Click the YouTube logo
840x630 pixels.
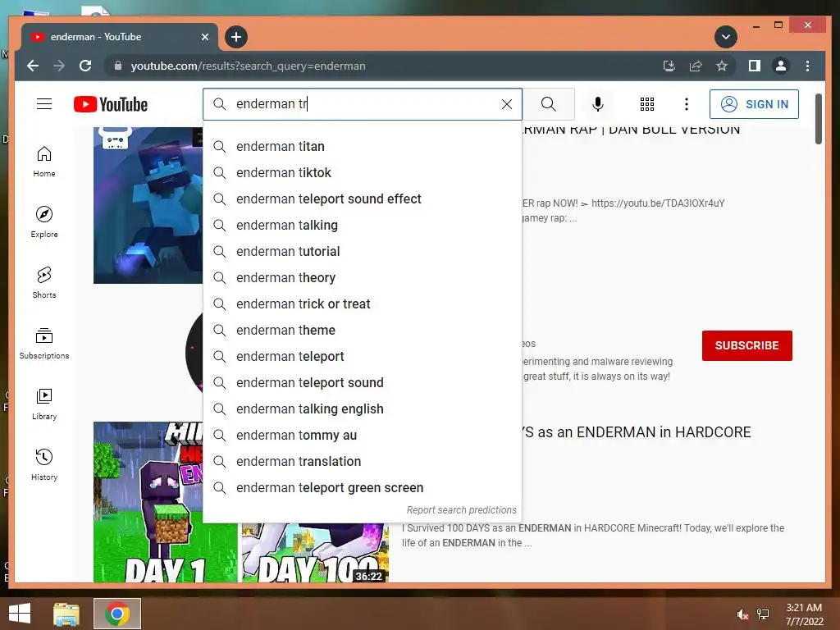click(x=111, y=104)
